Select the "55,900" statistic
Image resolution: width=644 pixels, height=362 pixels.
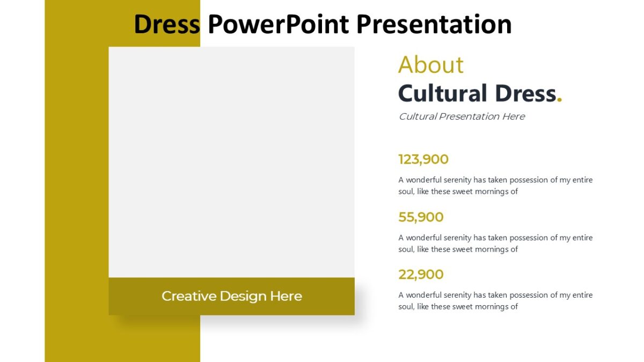[x=420, y=217]
